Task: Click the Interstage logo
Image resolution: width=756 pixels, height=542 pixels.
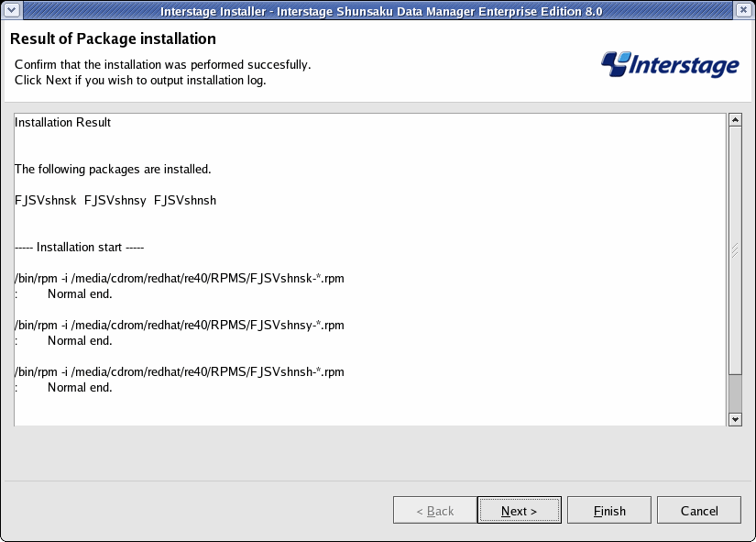Action: (670, 65)
